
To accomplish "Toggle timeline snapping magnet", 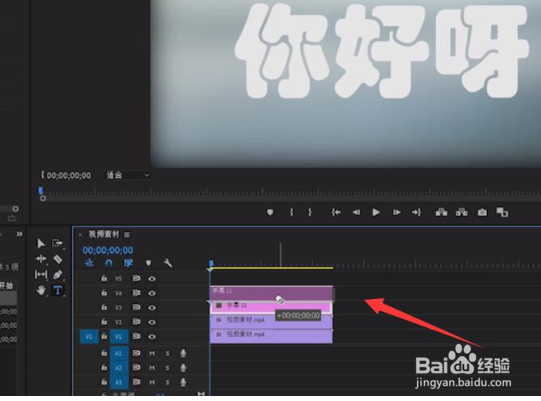I will (109, 263).
